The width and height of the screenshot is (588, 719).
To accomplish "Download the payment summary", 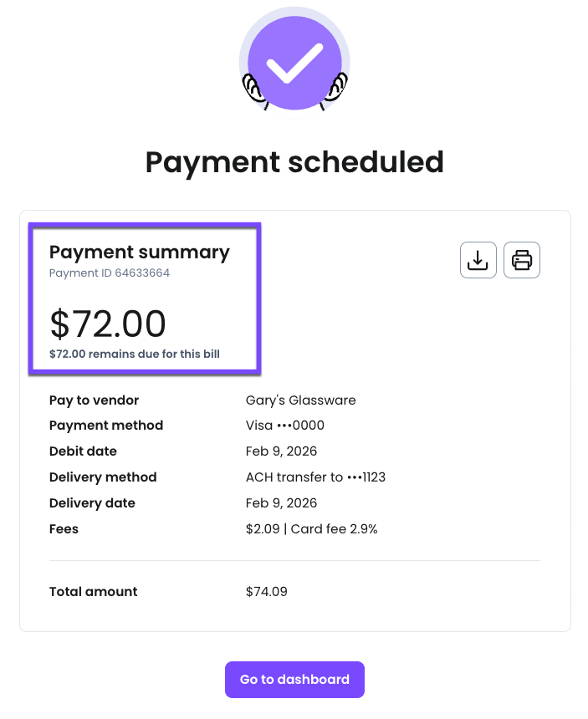I will pos(478,260).
